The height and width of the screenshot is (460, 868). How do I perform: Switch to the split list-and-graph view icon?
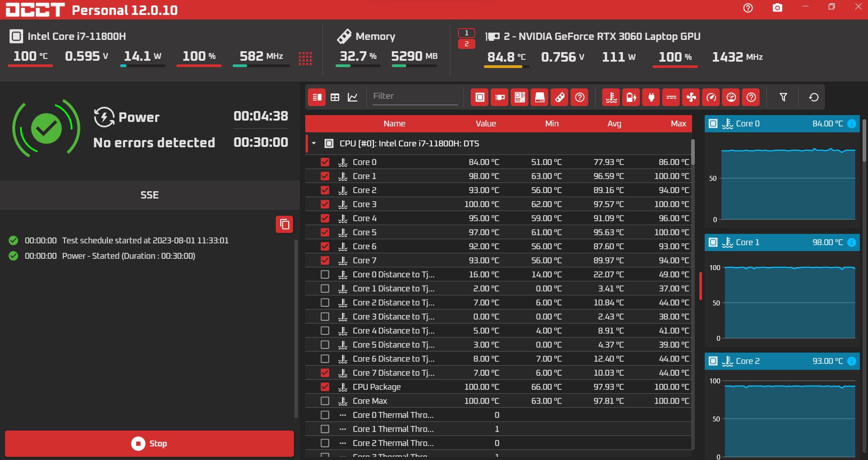[x=317, y=97]
